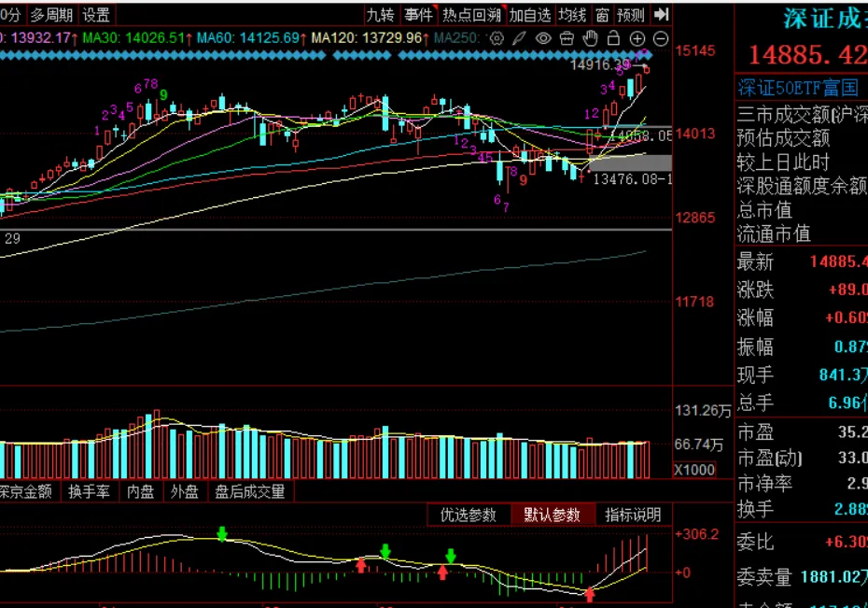Select the drawing pen tool
This screenshot has width=868, height=608.
(x=519, y=38)
